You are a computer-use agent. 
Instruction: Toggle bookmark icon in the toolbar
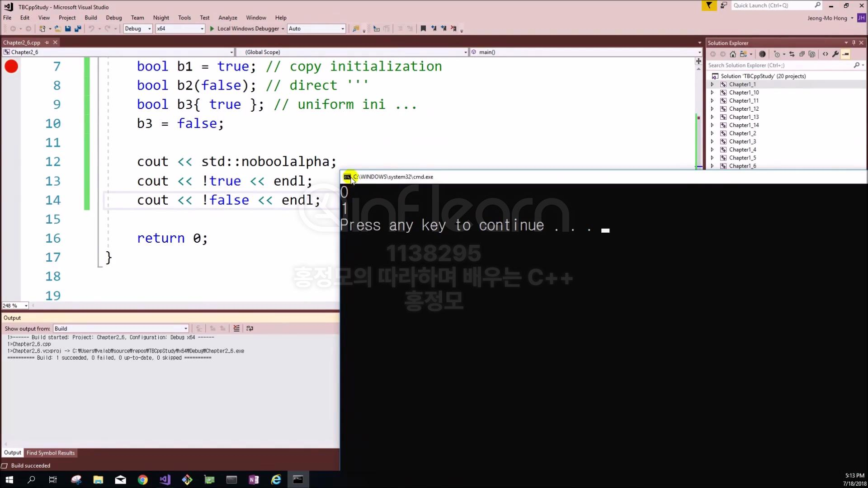tap(423, 28)
